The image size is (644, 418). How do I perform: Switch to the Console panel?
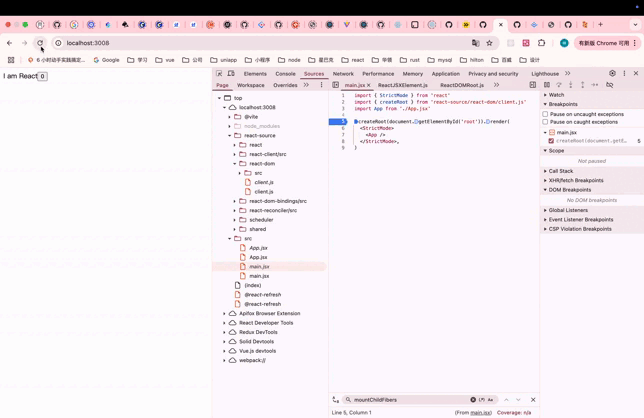(x=285, y=74)
